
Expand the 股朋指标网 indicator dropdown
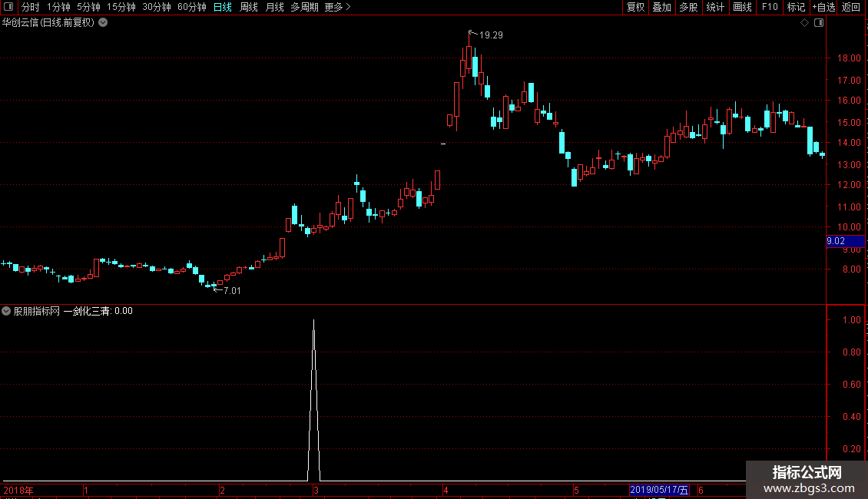tap(6, 311)
